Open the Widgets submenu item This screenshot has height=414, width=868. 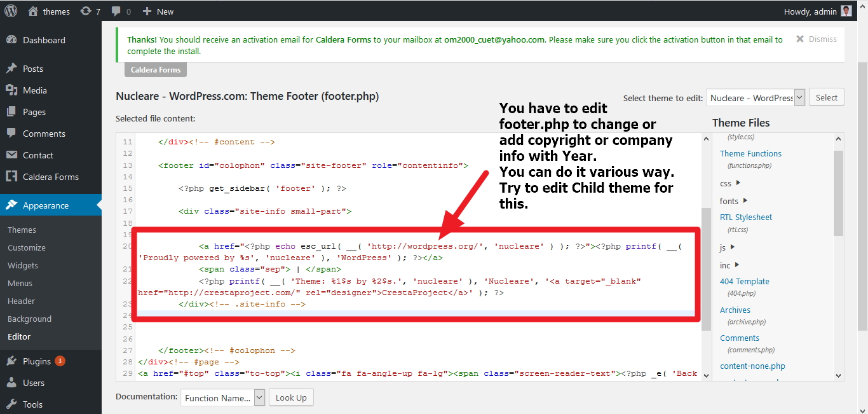(x=23, y=265)
